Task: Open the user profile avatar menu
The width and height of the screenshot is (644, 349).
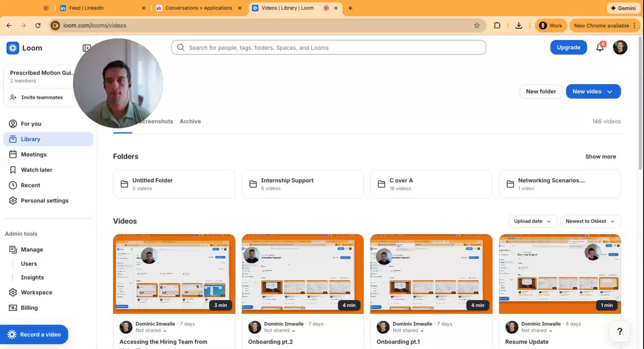Action: click(620, 47)
